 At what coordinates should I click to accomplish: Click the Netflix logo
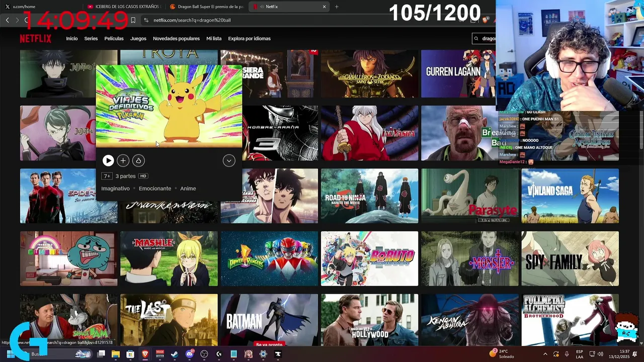35,39
